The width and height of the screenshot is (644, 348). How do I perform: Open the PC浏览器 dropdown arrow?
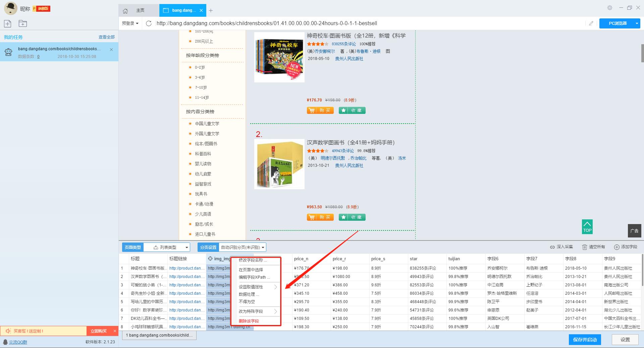[x=637, y=23]
